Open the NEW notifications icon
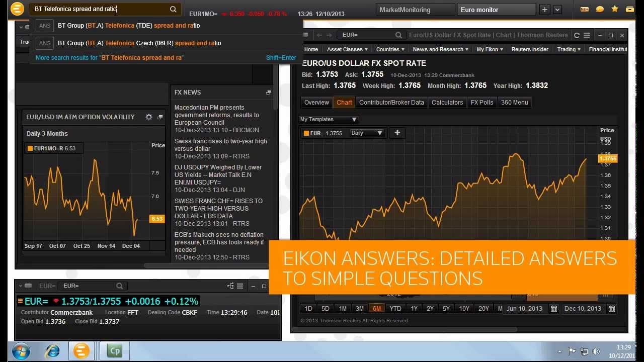644x362 pixels. pyautogui.click(x=584, y=9)
